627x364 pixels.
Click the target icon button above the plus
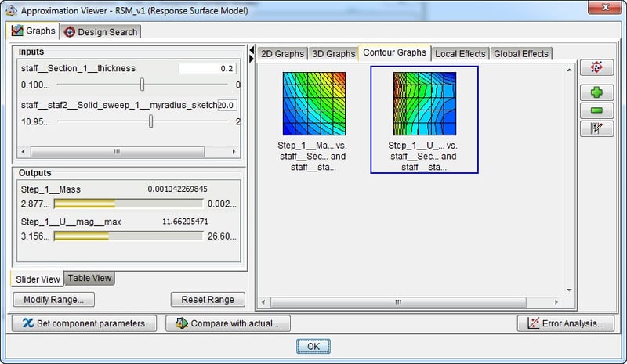[x=596, y=67]
